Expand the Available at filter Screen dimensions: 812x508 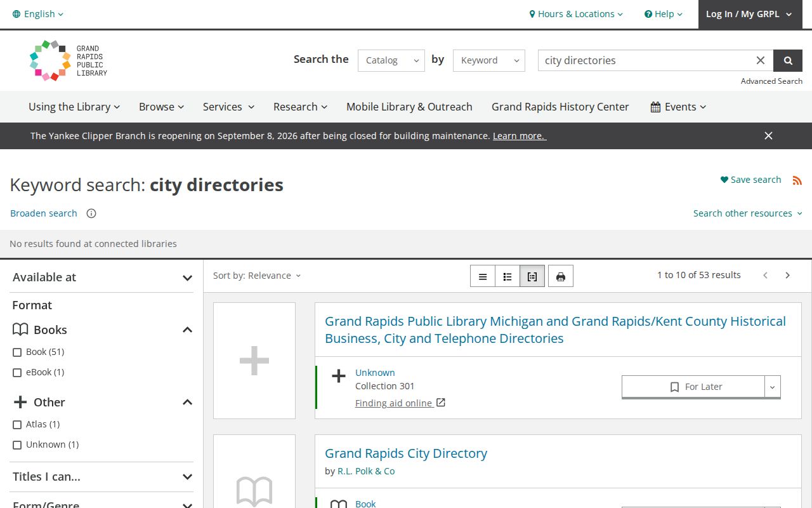[102, 277]
